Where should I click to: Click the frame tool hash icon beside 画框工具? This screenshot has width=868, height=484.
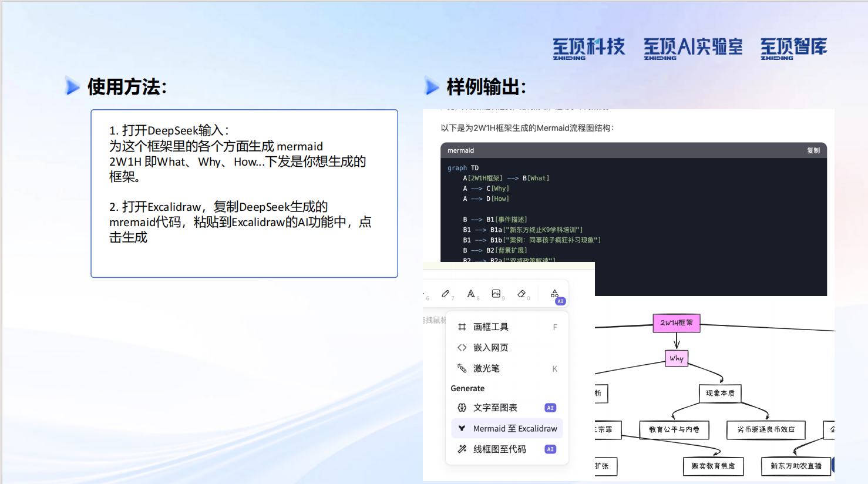click(x=462, y=327)
